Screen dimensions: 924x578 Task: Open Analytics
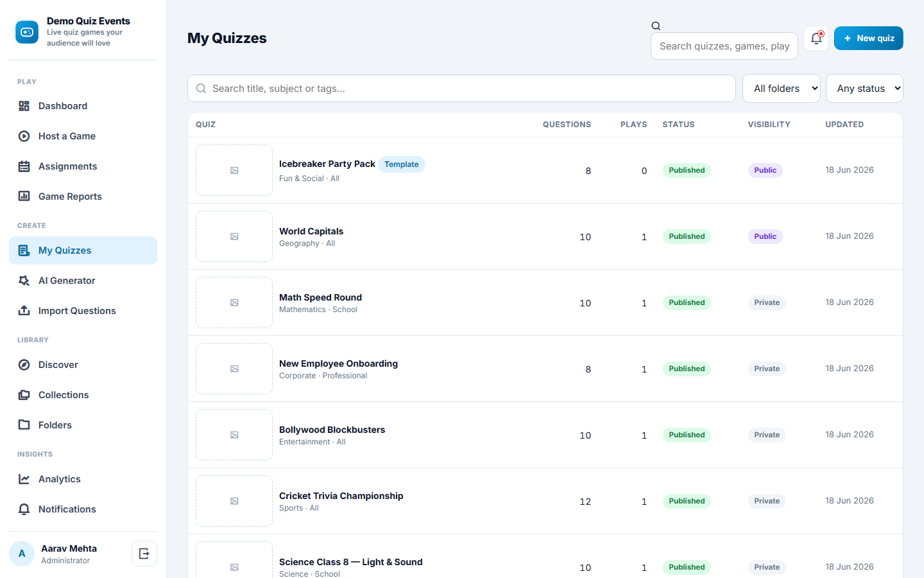click(x=83, y=479)
